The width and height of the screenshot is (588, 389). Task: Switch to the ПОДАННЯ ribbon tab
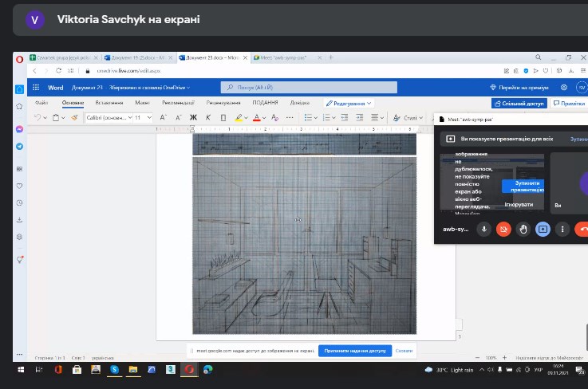(x=265, y=102)
